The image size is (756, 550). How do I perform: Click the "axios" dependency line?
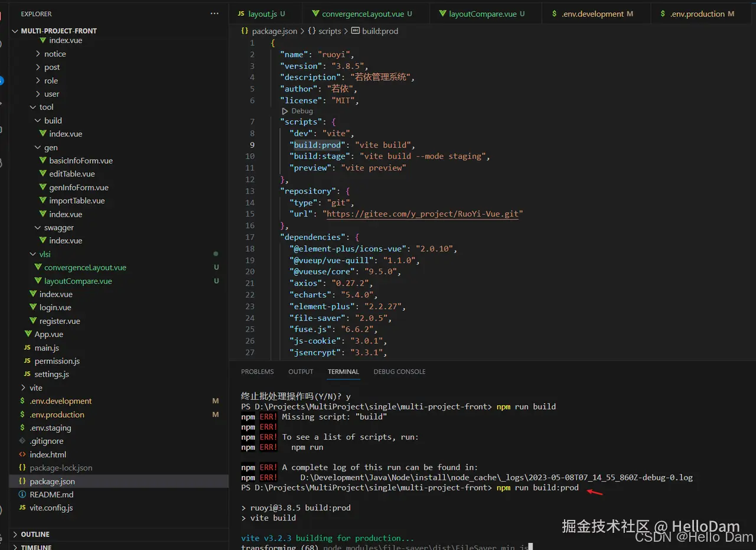[331, 283]
